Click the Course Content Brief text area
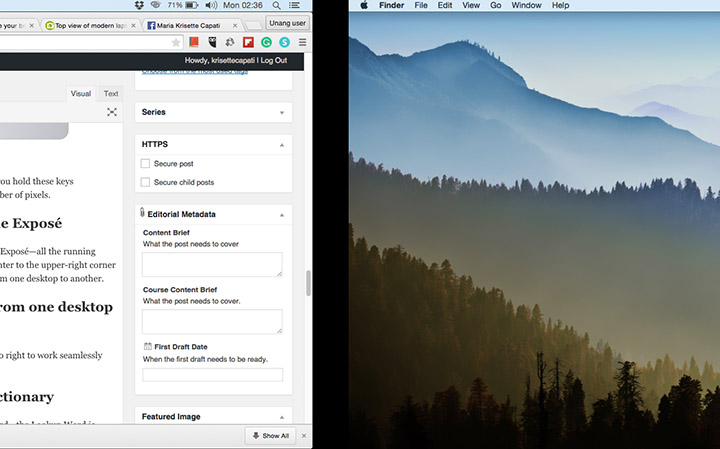 pos(212,321)
